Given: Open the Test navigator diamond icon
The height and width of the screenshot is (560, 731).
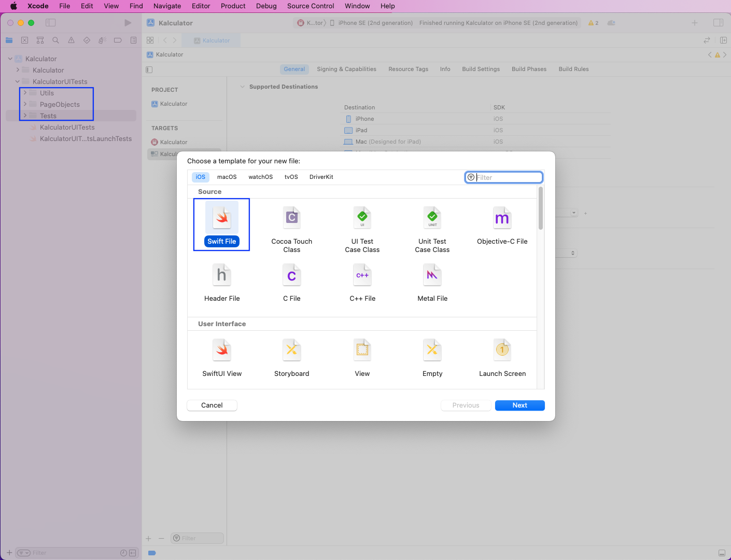Looking at the screenshot, I should (87, 40).
